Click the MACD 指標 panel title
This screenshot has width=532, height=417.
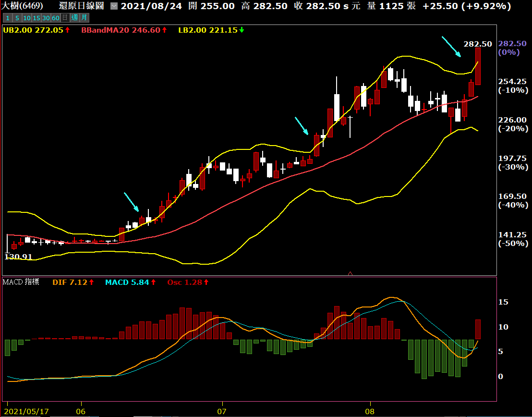tap(21, 282)
